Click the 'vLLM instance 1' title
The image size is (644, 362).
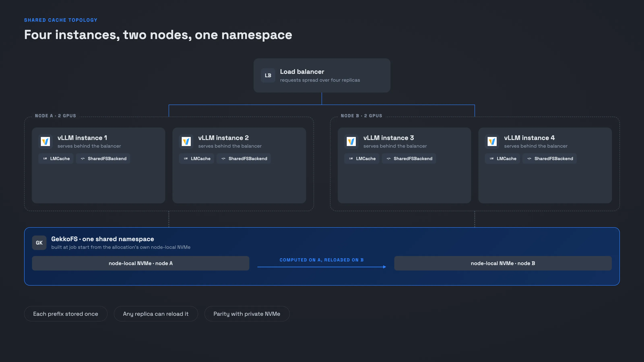coord(82,138)
